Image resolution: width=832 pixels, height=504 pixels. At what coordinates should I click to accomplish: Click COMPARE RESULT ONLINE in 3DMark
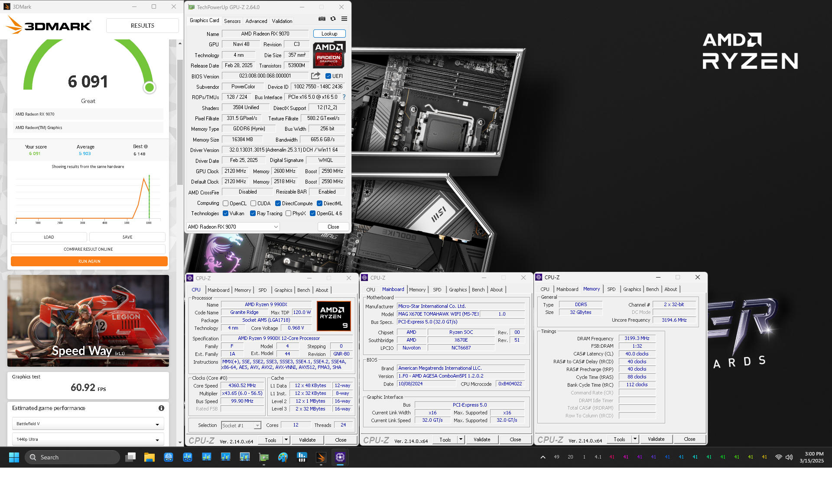pos(88,249)
